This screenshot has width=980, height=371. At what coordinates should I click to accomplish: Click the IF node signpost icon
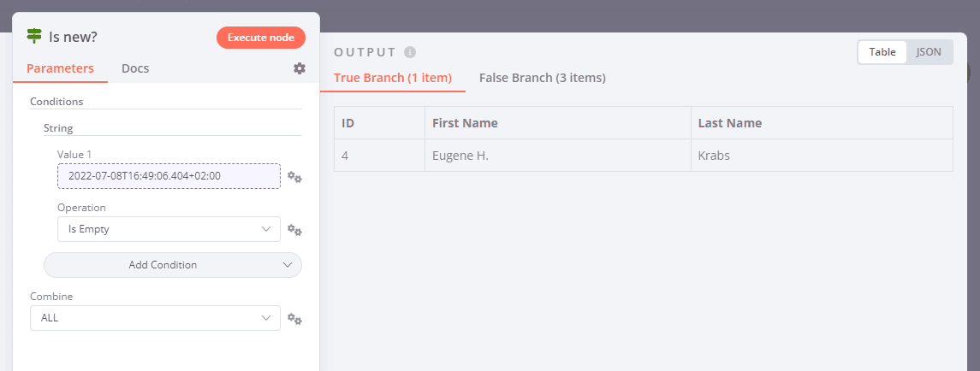pos(34,37)
